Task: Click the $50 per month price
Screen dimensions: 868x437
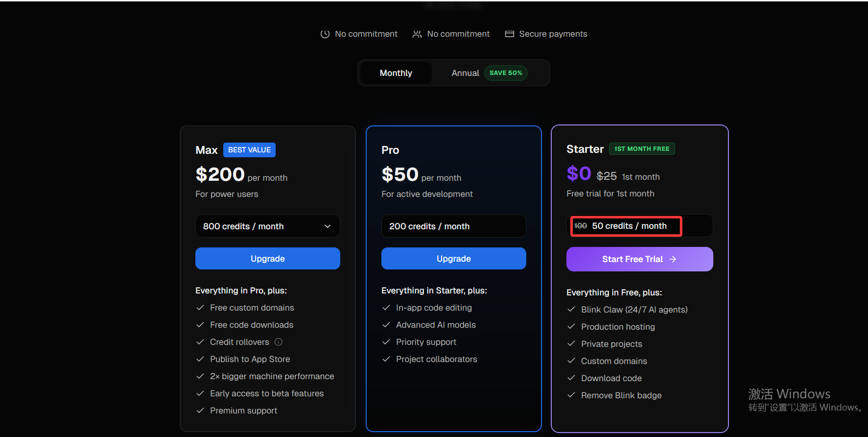Action: (x=421, y=175)
